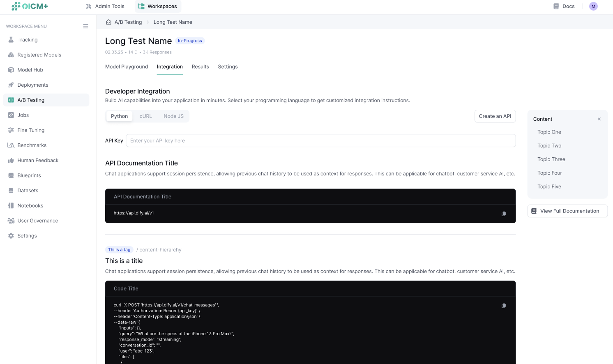Click the Create an API button
This screenshot has height=364, width=613.
495,116
